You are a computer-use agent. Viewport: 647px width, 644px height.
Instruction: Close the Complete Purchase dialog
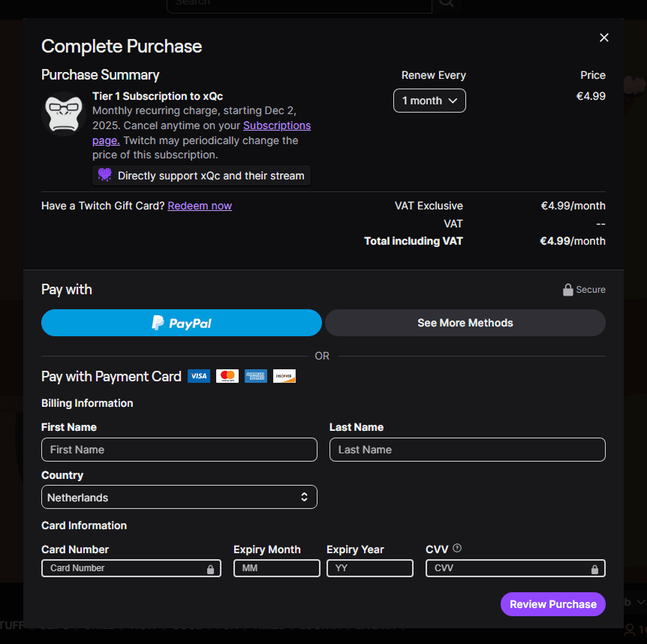pyautogui.click(x=604, y=38)
